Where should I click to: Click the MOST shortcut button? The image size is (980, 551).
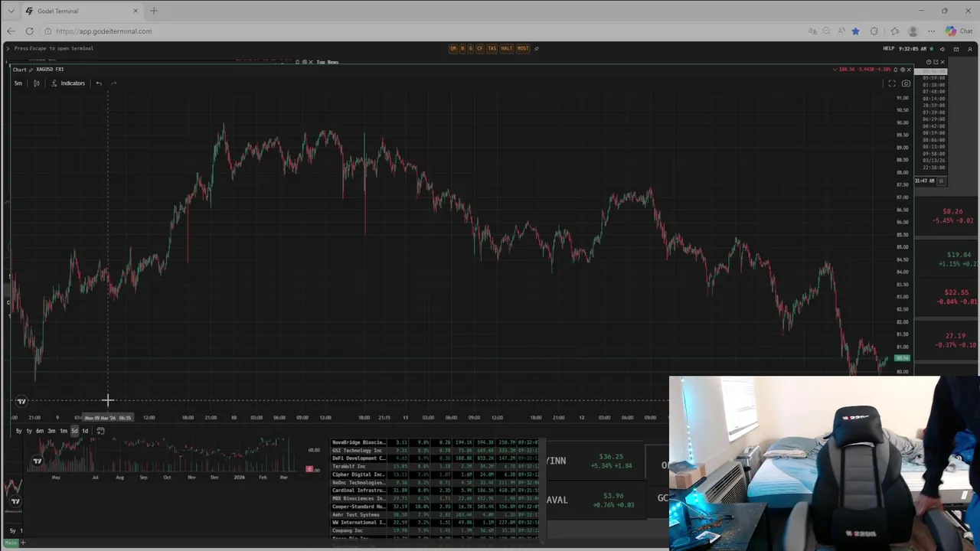(x=523, y=48)
